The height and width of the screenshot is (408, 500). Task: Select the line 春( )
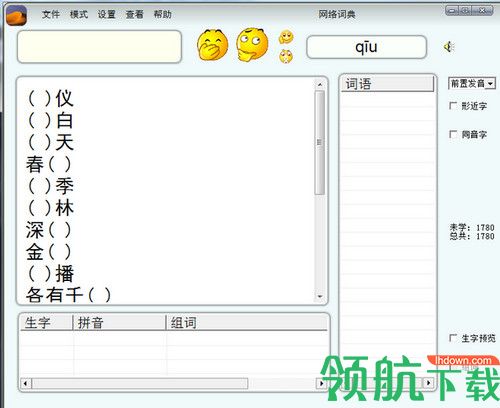(49, 164)
